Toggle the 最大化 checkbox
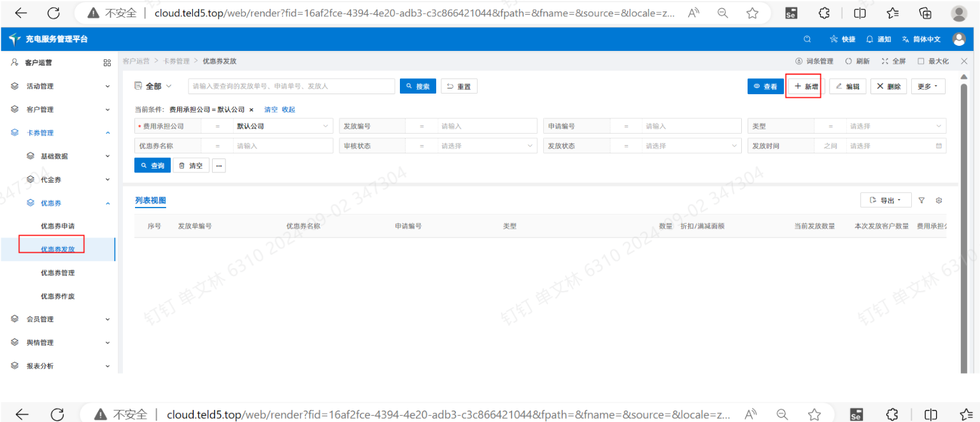The height and width of the screenshot is (422, 980). click(921, 61)
